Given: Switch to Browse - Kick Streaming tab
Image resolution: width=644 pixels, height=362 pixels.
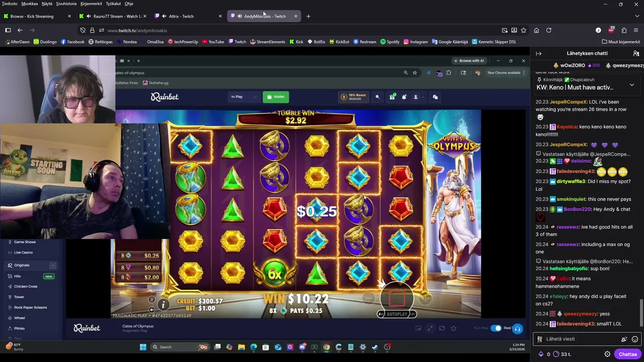Looking at the screenshot, I should point(37,16).
